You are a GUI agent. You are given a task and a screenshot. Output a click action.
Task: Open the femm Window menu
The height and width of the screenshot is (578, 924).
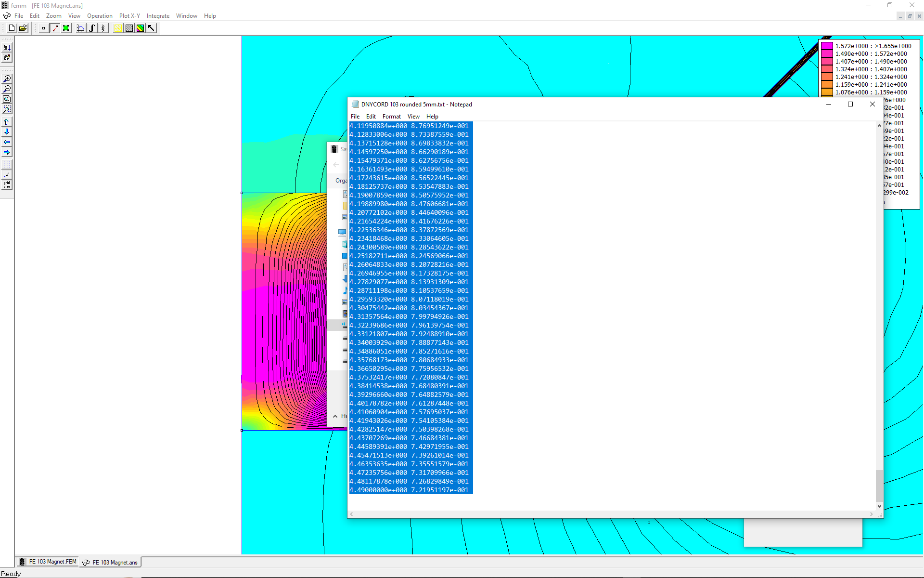(x=187, y=16)
